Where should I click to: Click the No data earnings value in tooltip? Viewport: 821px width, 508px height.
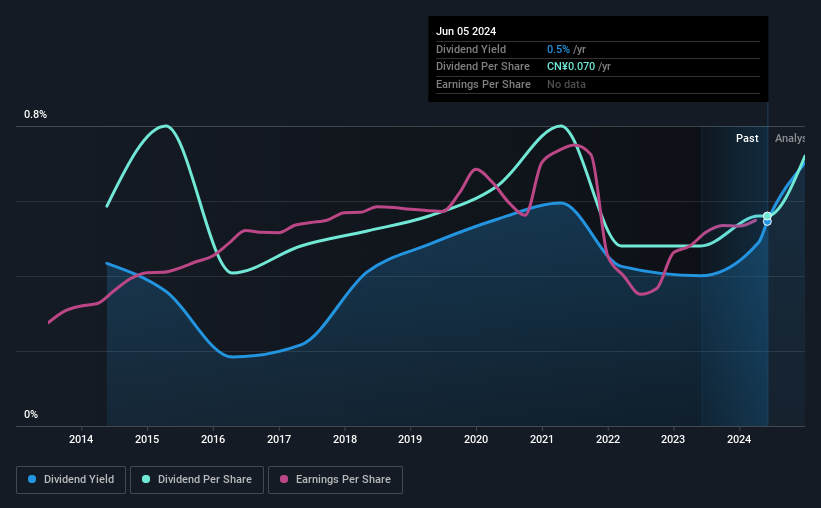coord(566,84)
